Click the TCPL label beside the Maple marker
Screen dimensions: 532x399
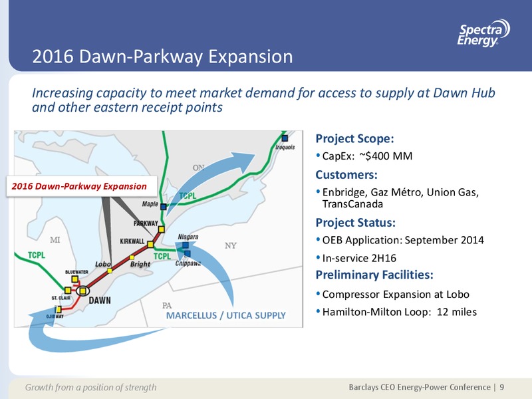click(x=188, y=196)
